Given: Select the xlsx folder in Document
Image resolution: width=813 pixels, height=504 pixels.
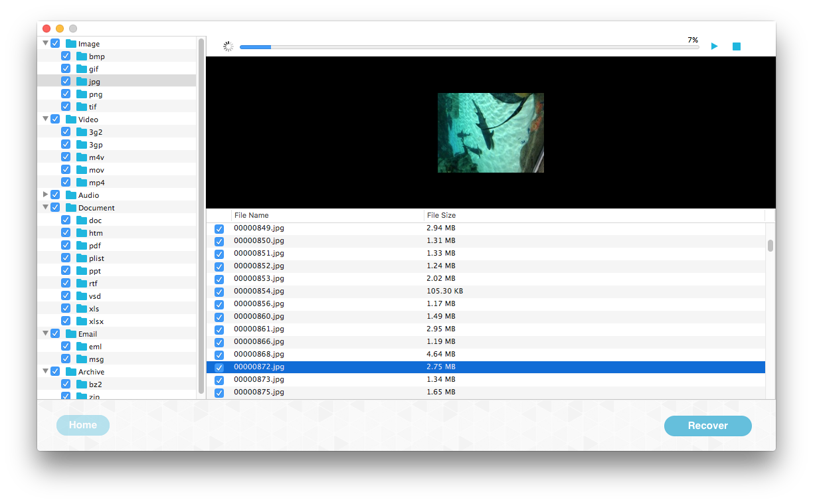Looking at the screenshot, I should (117, 321).
